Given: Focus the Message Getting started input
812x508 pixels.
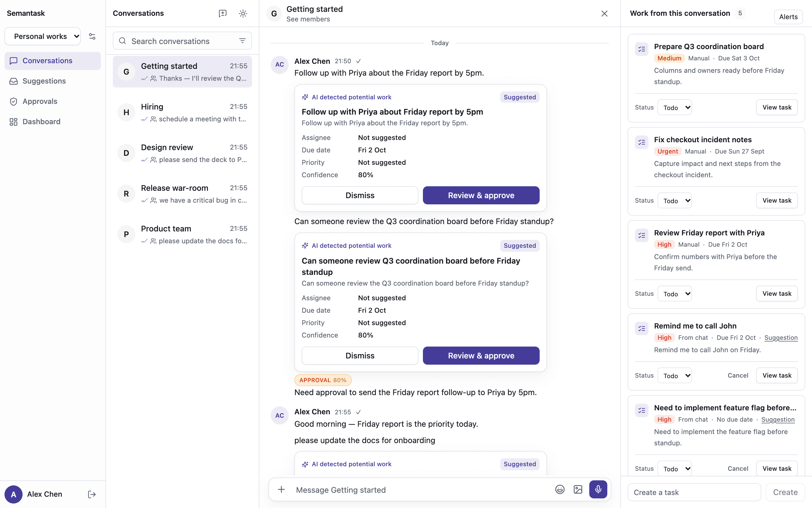Looking at the screenshot, I should tap(421, 490).
